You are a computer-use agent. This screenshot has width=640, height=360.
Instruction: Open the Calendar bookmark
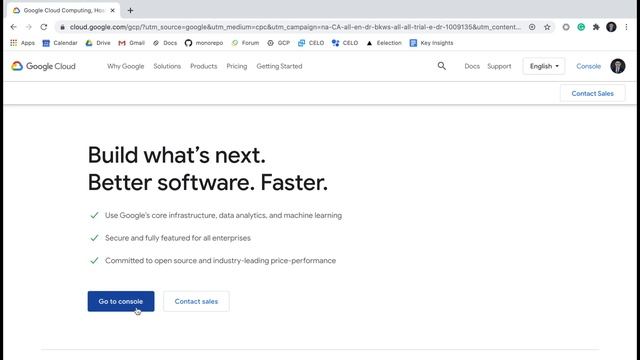point(60,43)
